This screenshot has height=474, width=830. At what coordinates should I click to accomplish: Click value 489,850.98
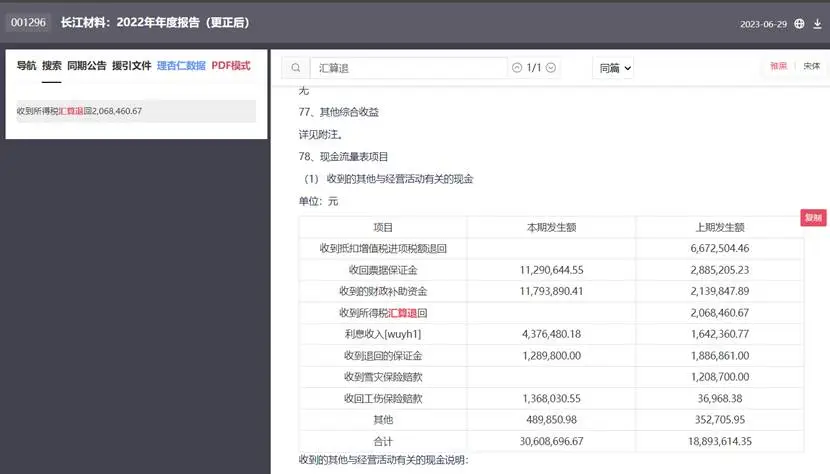coord(551,420)
